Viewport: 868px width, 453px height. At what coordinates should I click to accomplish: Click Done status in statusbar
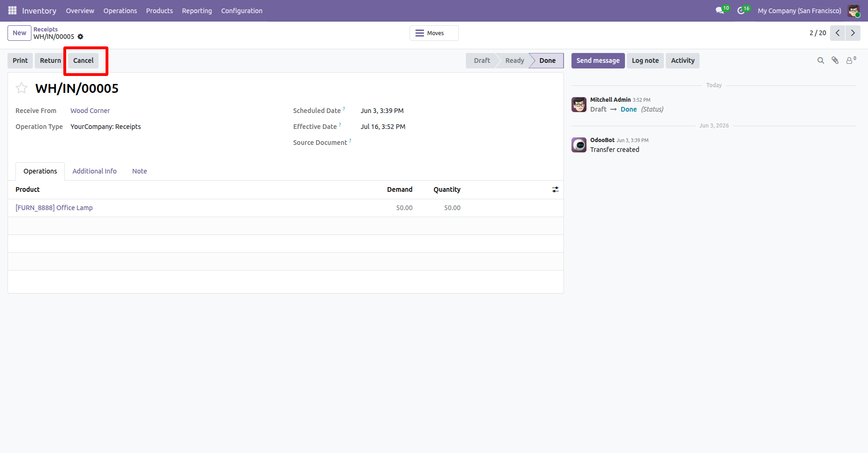547,60
